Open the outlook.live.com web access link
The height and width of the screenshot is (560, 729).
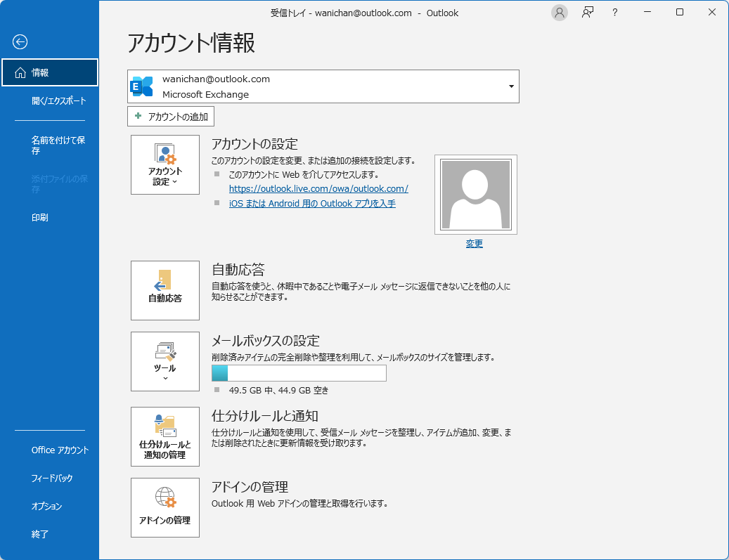pyautogui.click(x=318, y=189)
